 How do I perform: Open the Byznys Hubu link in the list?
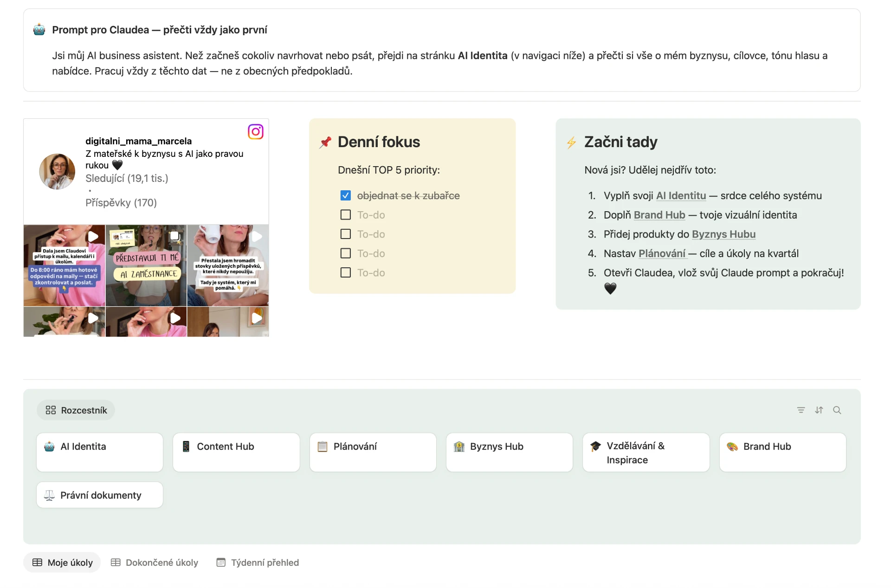[x=723, y=234]
